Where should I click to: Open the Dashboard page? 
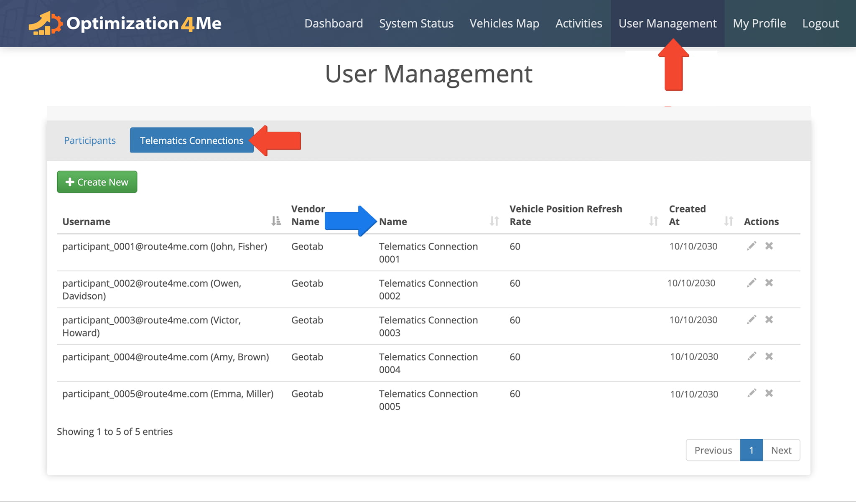click(334, 23)
